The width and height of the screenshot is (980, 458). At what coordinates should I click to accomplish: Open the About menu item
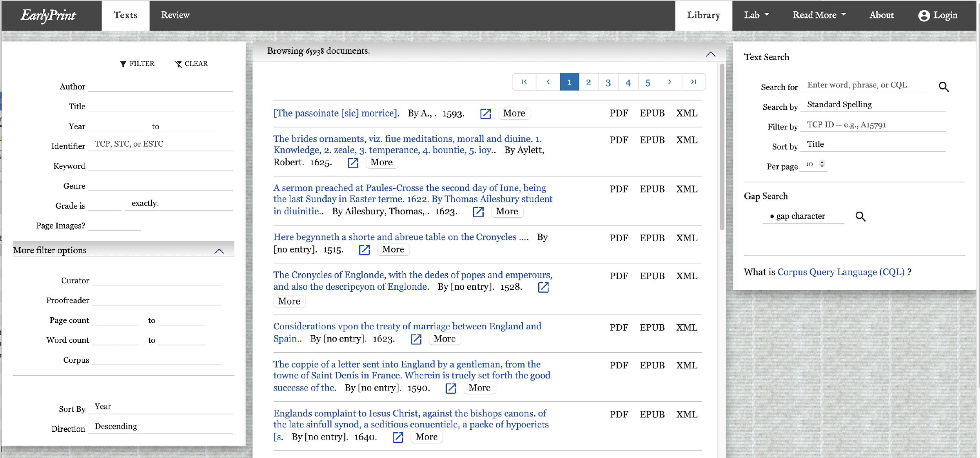(x=881, y=15)
